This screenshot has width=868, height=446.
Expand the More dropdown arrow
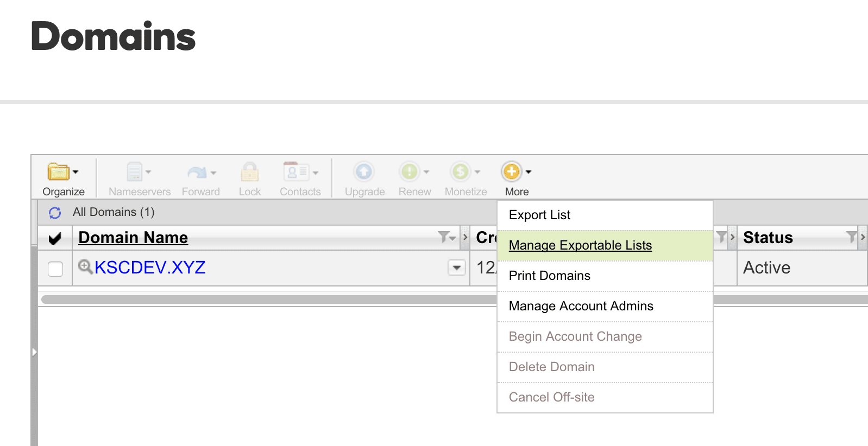point(529,172)
